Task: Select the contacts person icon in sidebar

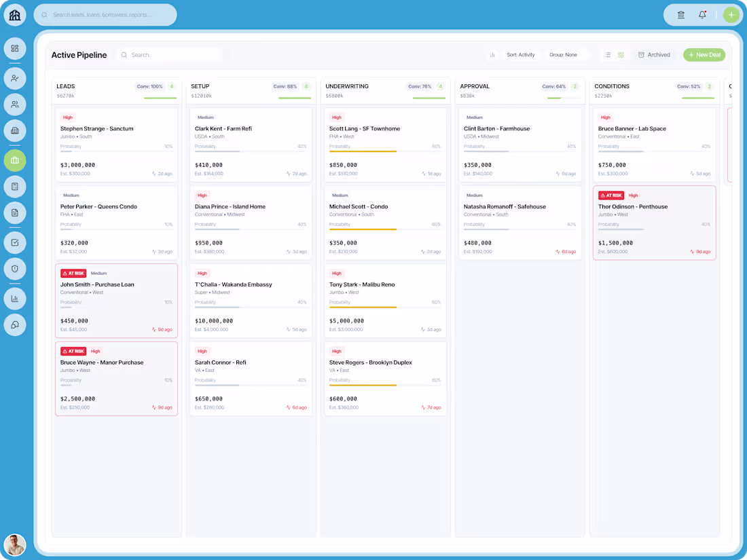Action: (x=15, y=78)
